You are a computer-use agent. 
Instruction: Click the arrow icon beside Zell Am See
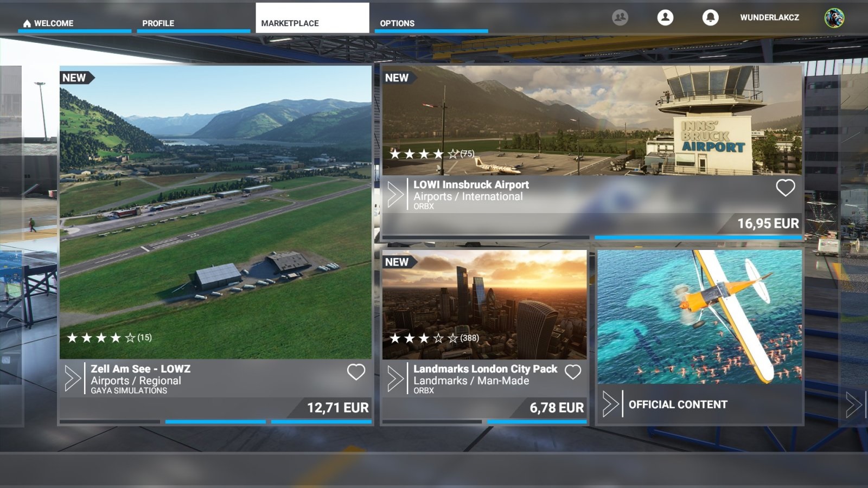pos(73,378)
